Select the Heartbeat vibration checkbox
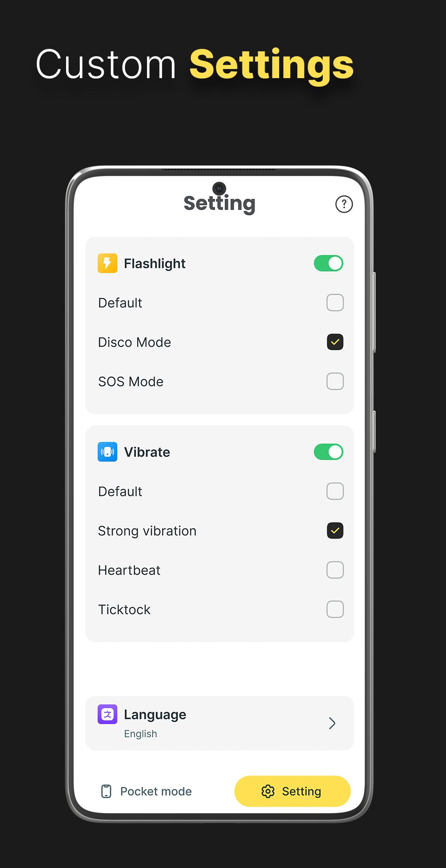446x868 pixels. pyautogui.click(x=335, y=570)
